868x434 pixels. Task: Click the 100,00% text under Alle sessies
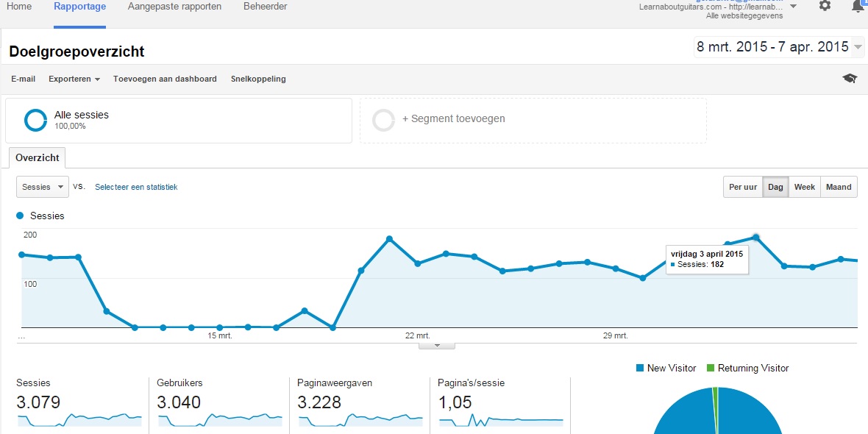pyautogui.click(x=70, y=127)
